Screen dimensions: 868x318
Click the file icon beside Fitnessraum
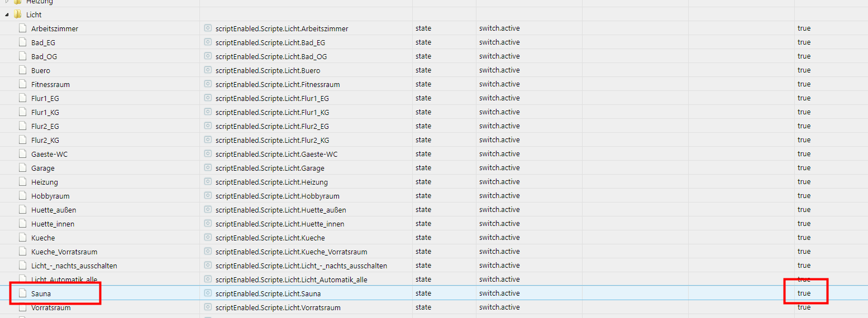point(22,84)
